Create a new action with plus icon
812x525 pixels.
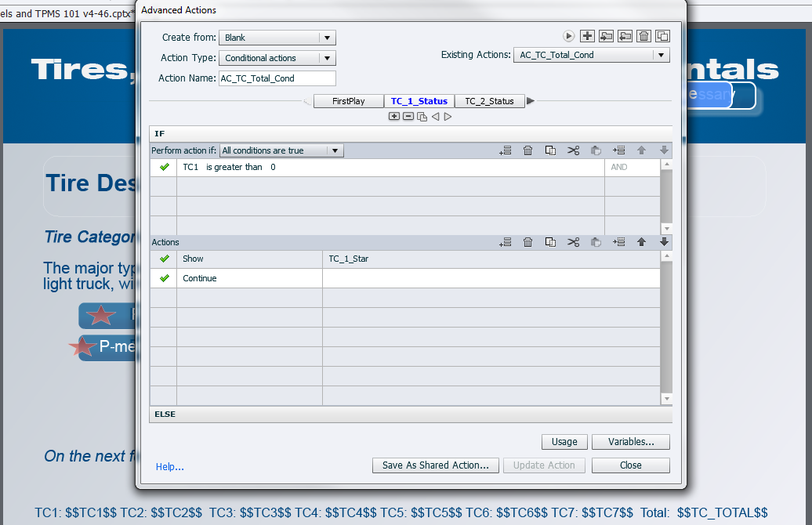pos(587,36)
